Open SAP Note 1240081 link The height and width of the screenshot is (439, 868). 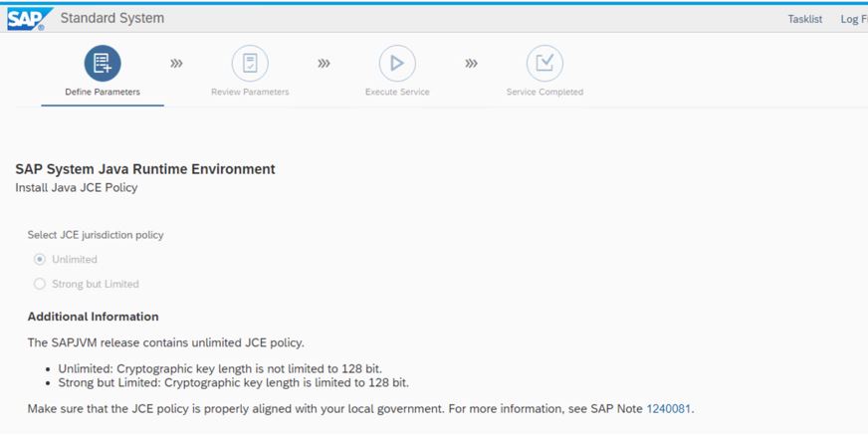(669, 409)
